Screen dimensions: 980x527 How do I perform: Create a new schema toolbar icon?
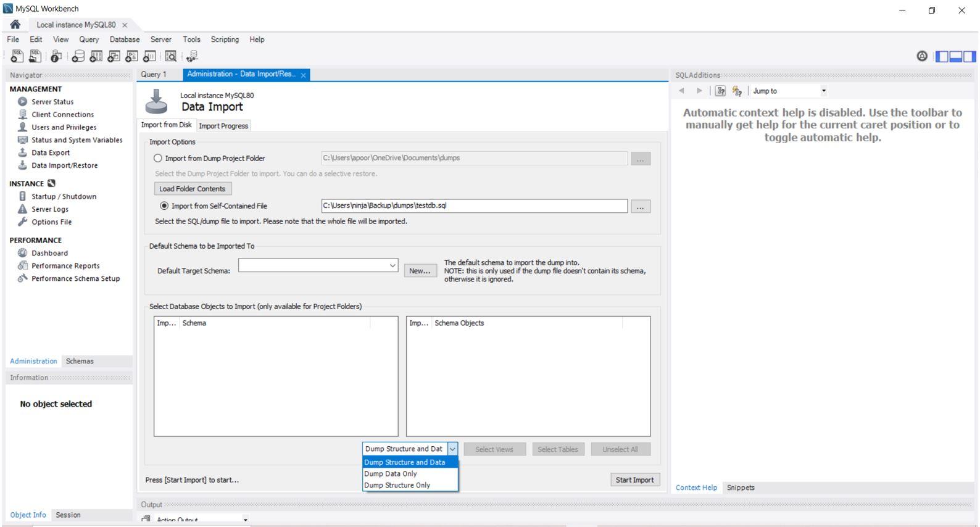pyautogui.click(x=78, y=56)
